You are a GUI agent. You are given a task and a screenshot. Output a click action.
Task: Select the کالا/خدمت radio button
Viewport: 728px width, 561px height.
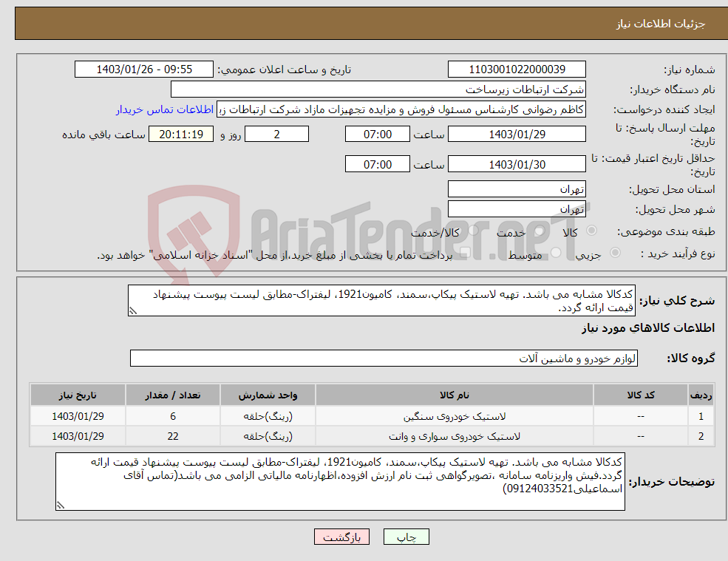pos(473,231)
